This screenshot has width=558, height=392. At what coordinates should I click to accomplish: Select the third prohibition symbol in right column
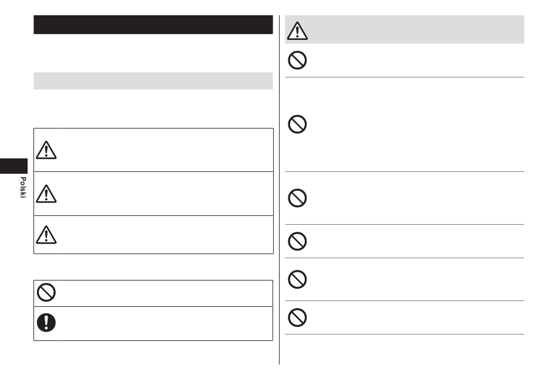click(x=297, y=198)
